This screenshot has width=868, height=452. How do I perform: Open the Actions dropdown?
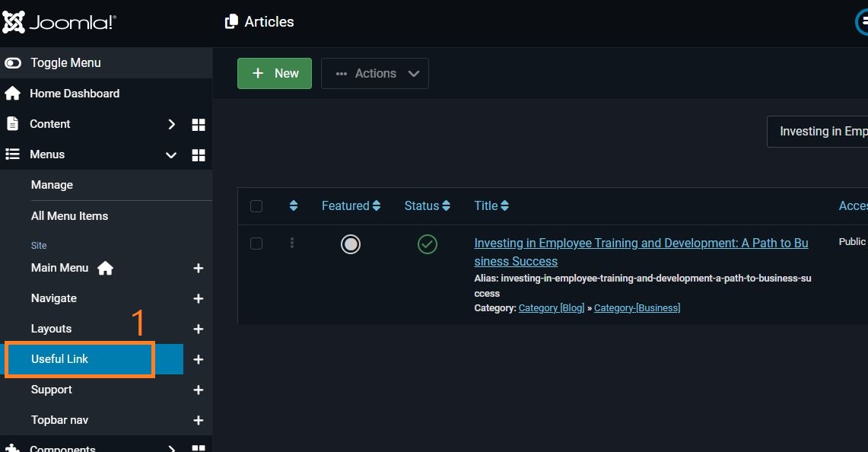375,74
